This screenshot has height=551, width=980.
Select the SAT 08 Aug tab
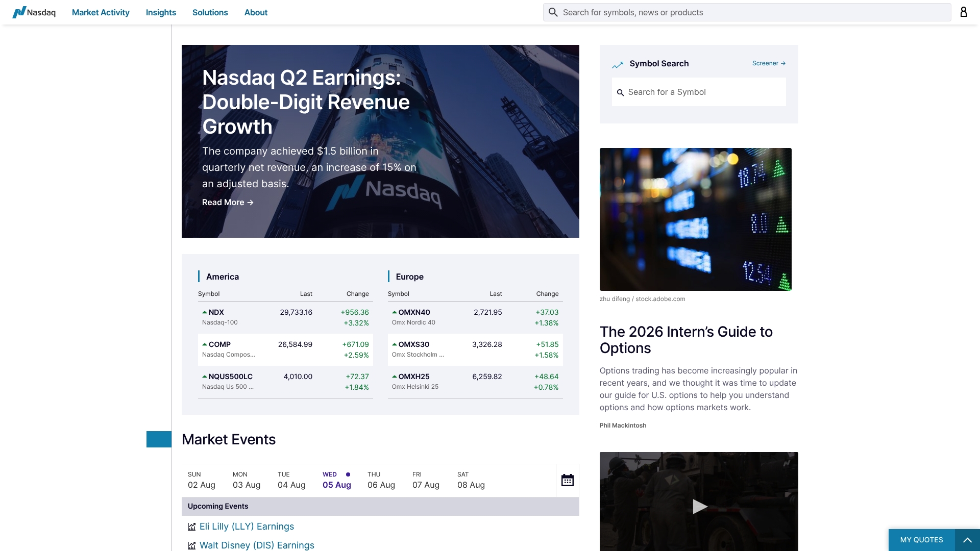pyautogui.click(x=471, y=480)
